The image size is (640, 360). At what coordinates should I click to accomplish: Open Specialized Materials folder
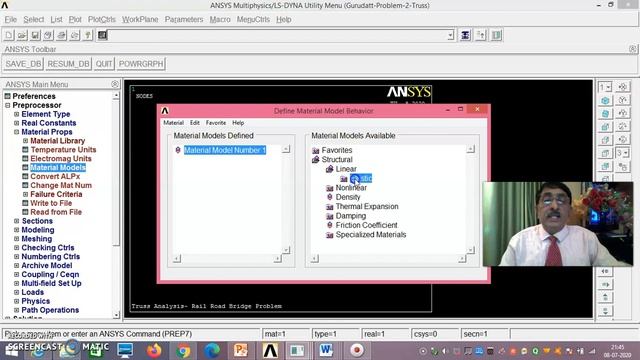[371, 235]
